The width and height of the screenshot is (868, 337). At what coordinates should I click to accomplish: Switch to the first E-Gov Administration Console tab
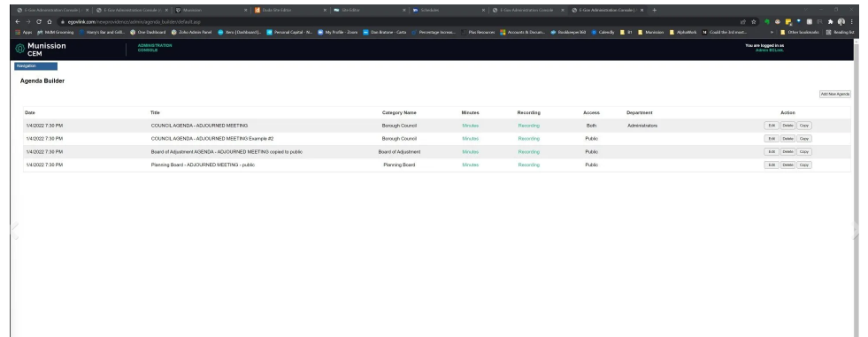(x=51, y=10)
